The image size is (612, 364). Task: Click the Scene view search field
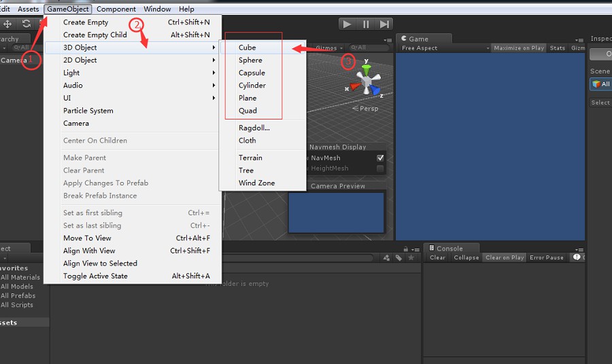coord(369,48)
